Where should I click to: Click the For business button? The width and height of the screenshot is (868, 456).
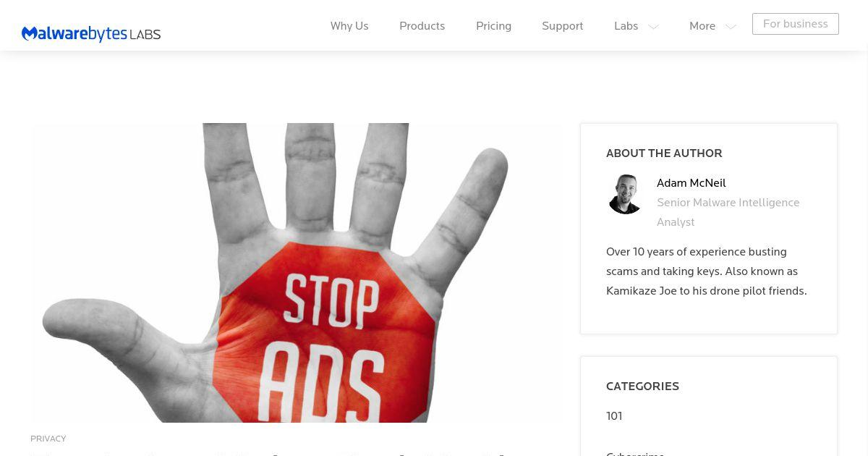pyautogui.click(x=796, y=24)
